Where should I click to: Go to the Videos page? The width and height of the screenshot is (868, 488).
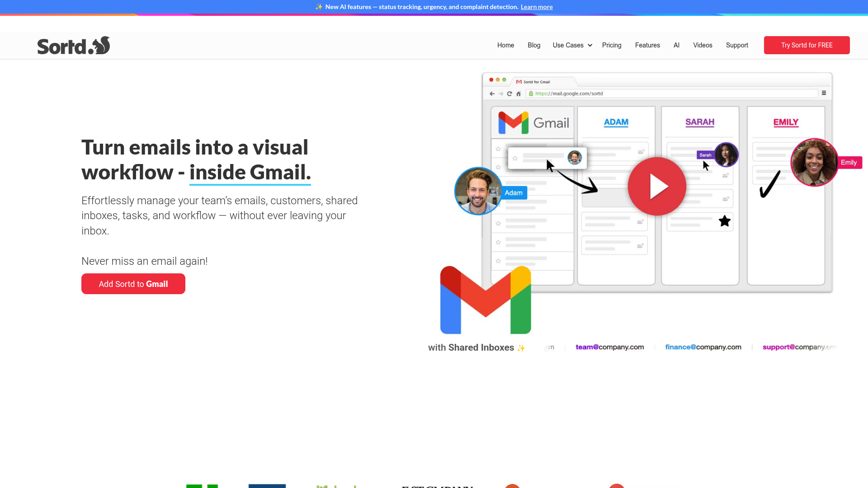coord(703,45)
